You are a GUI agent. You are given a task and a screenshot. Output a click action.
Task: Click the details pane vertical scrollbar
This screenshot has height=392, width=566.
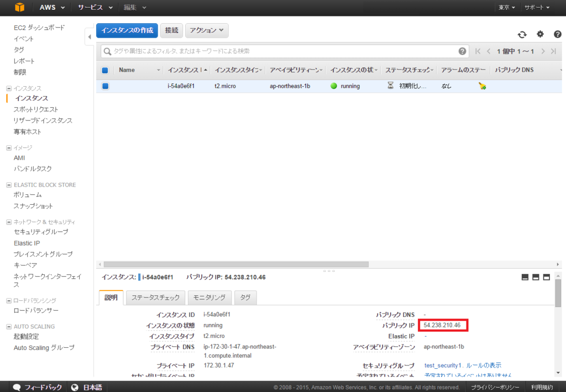click(558, 293)
